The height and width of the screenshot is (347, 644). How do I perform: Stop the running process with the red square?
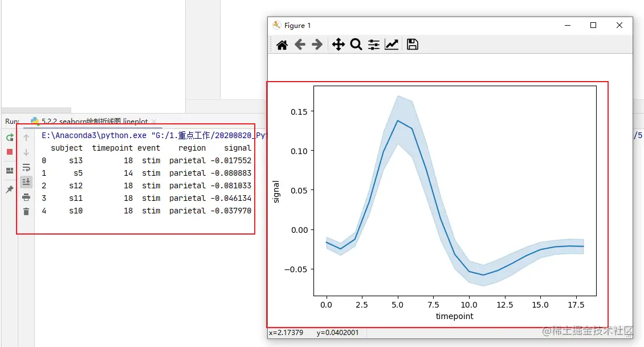click(x=10, y=152)
